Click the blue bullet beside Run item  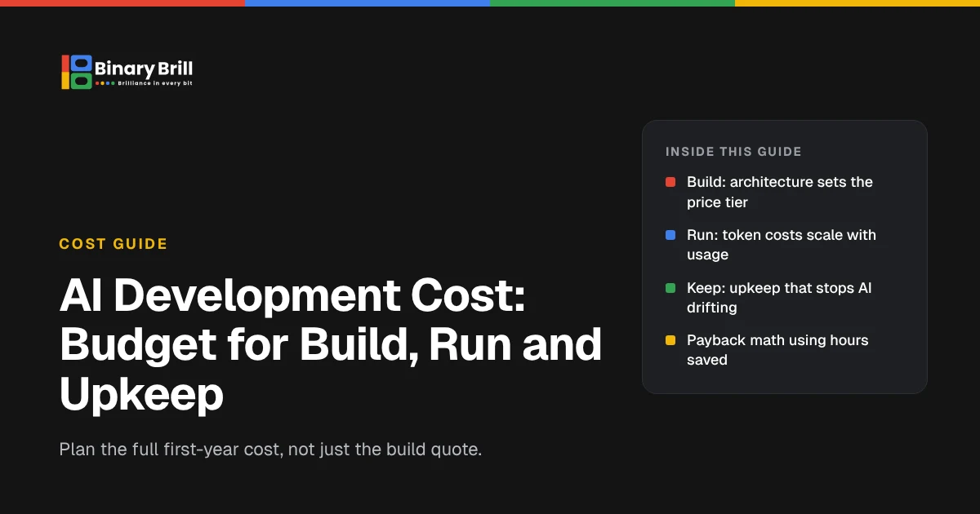(670, 235)
